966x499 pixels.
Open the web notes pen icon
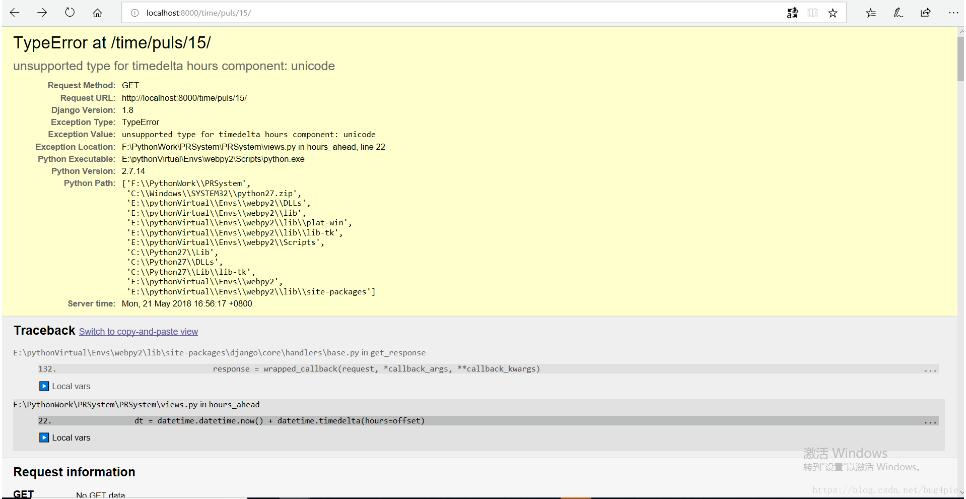898,12
